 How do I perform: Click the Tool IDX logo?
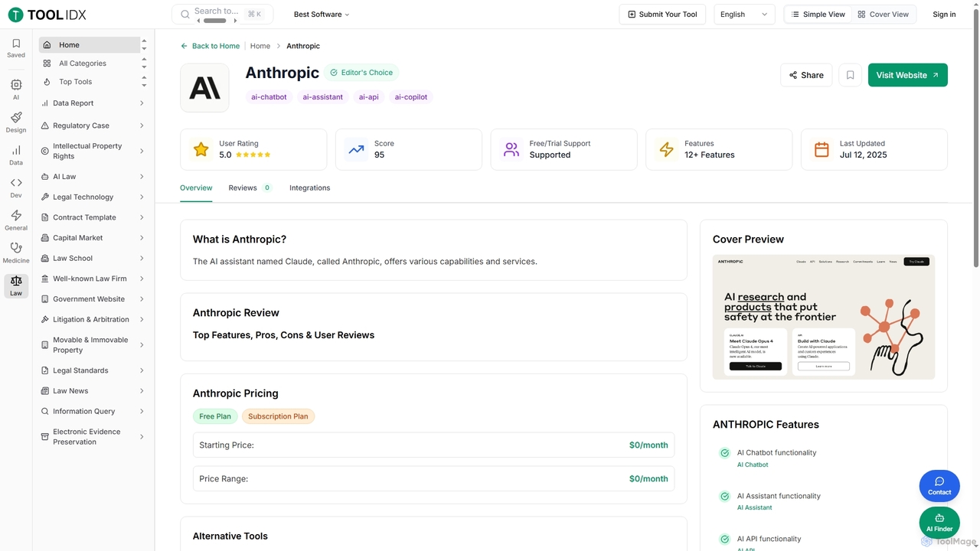(x=47, y=15)
